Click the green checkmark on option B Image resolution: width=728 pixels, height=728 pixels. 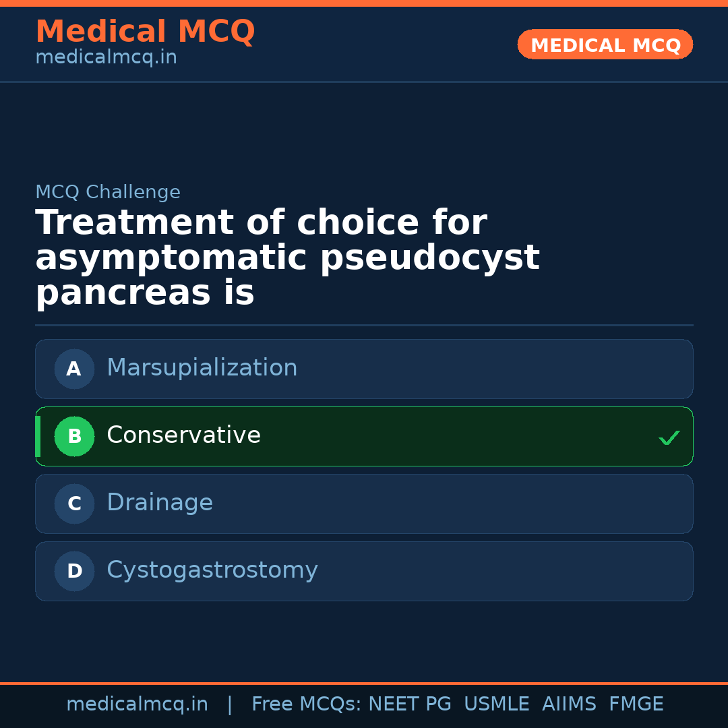coord(669,437)
